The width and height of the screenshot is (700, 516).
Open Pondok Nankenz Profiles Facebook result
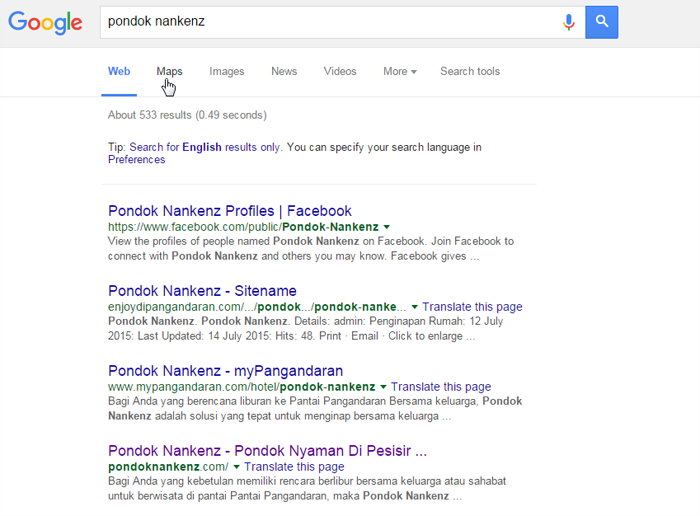(x=230, y=211)
